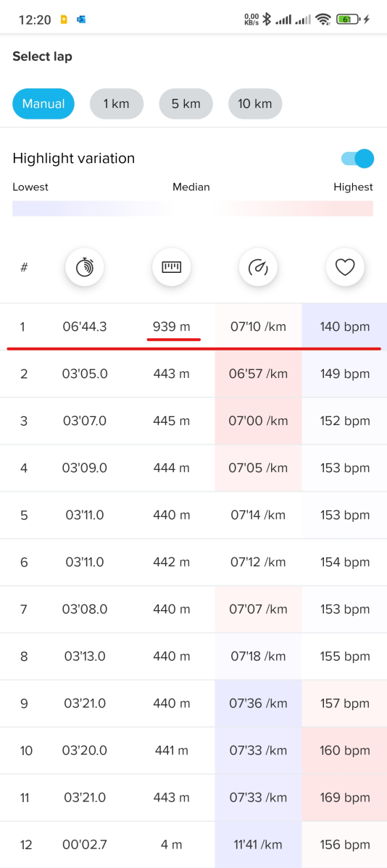Screen dimensions: 387x868
Task: Tap lap 12 row showing 4 m
Action: 193,845
